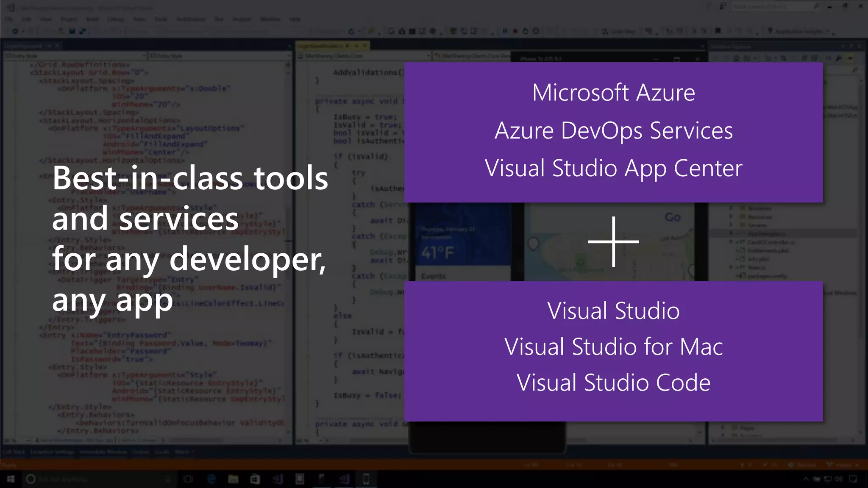Open the File menu in Visual Studio

pyautogui.click(x=8, y=19)
